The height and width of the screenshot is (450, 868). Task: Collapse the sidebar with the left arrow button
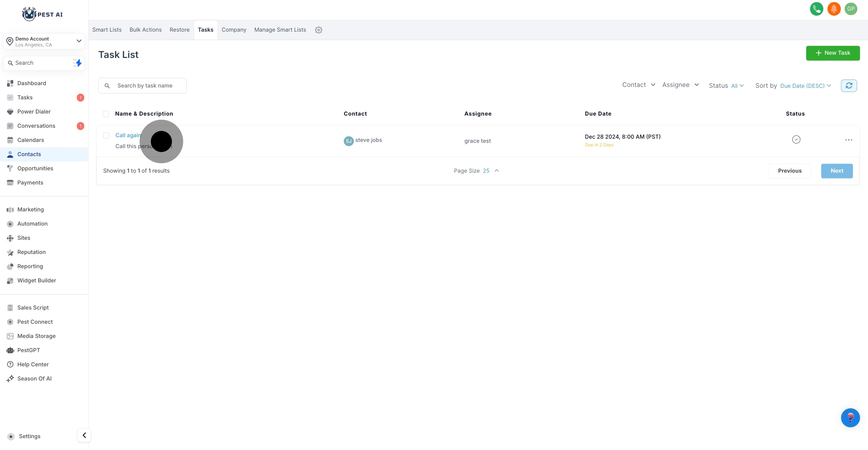84,435
